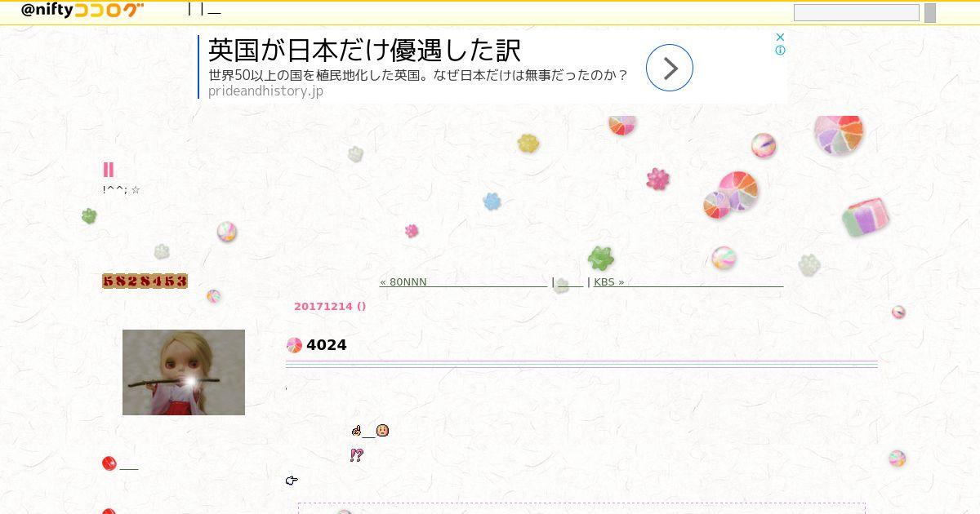Click the gray search button beside the search field

pos(930,13)
